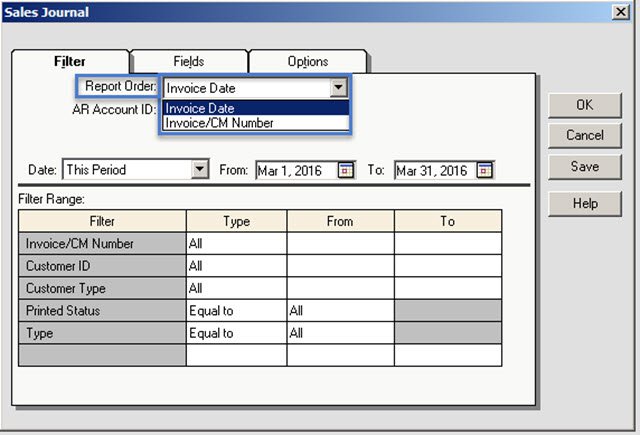This screenshot has width=640, height=435.
Task: Click the From date field Mar 1, 2016
Action: point(296,170)
